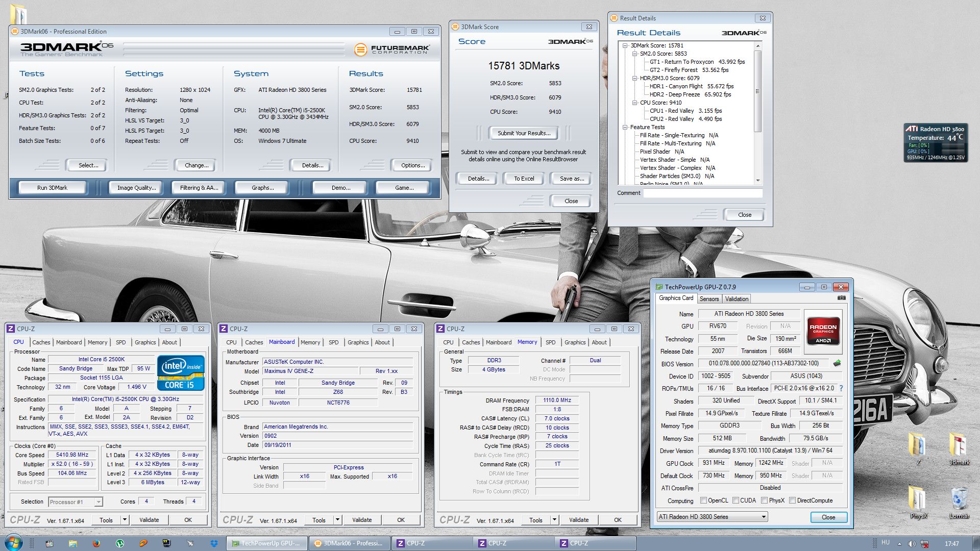Switch to the TechPowerUp GPU-Z taskbar button
This screenshot has height=551, width=980.
[266, 543]
